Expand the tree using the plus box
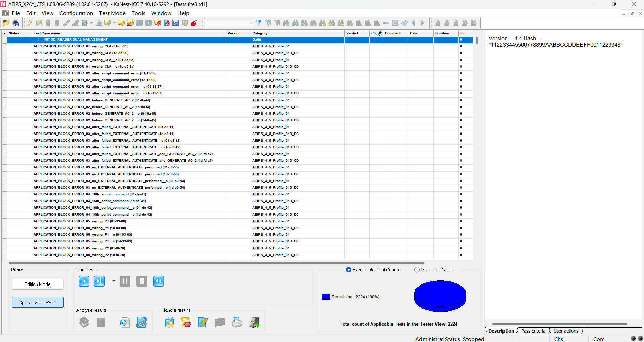The height and width of the screenshot is (342, 644). pyautogui.click(x=4, y=33)
